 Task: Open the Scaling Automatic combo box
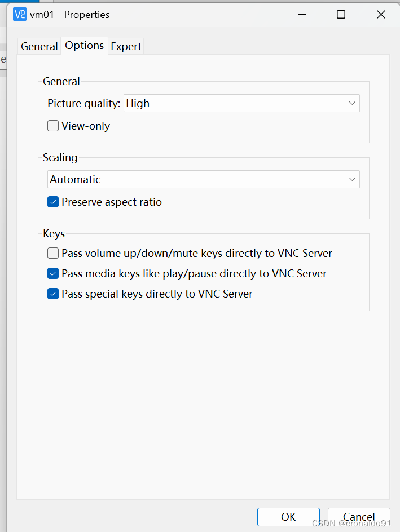tap(204, 179)
